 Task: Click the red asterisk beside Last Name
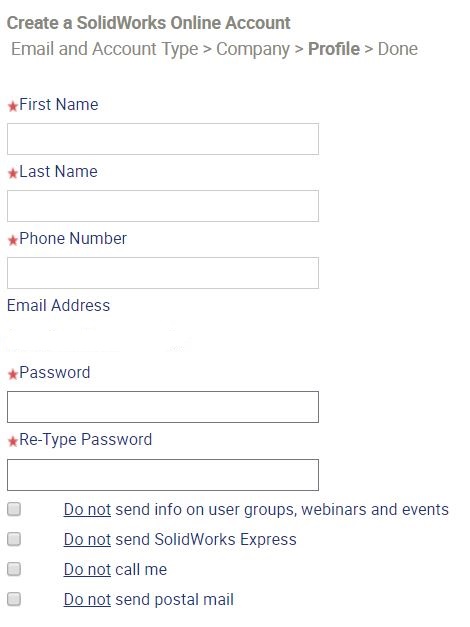coord(13,173)
